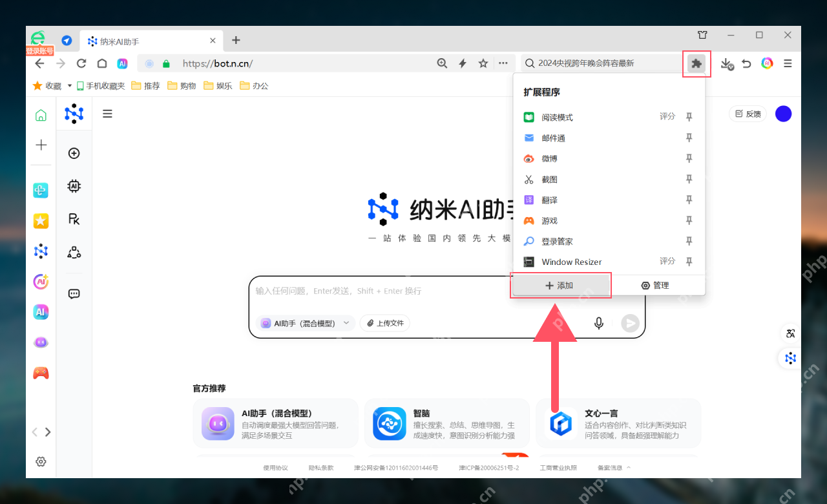Expand the left sidebar with right chevron
Screen dimensions: 827x504
[48, 432]
